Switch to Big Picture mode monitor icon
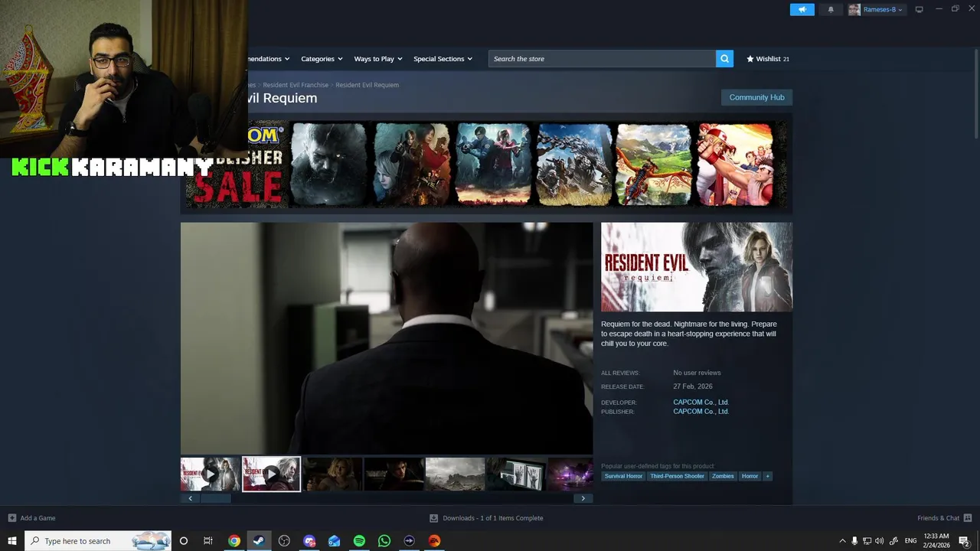The width and height of the screenshot is (980, 551). pos(919,9)
